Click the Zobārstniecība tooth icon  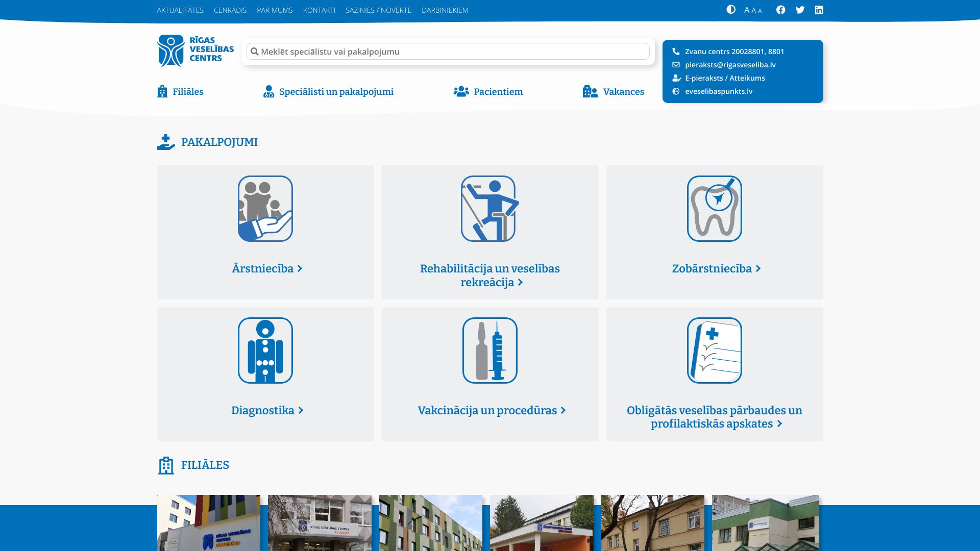pos(715,209)
